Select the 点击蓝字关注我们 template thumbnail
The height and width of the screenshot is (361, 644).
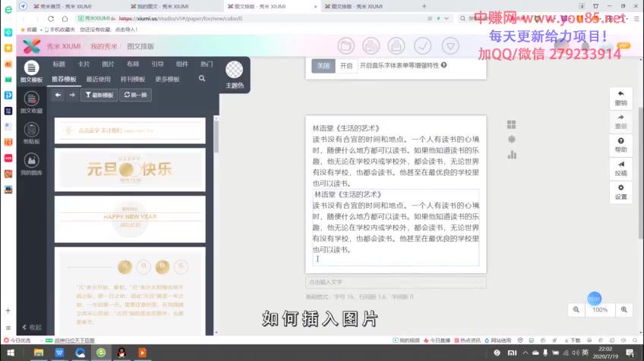pos(130,130)
